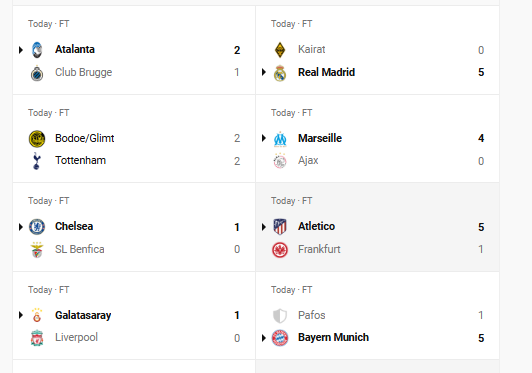Select the Tottenham cockerel logo
The height and width of the screenshot is (373, 532).
click(x=37, y=161)
